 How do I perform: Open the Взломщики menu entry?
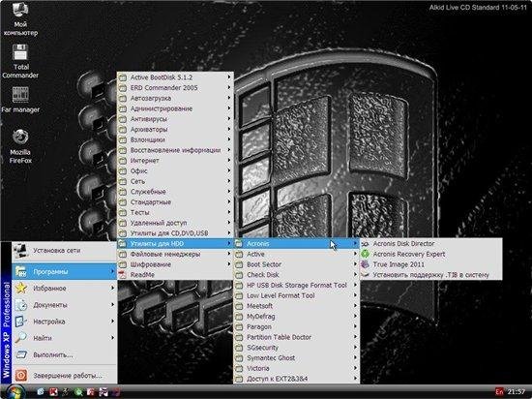pyautogui.click(x=175, y=139)
